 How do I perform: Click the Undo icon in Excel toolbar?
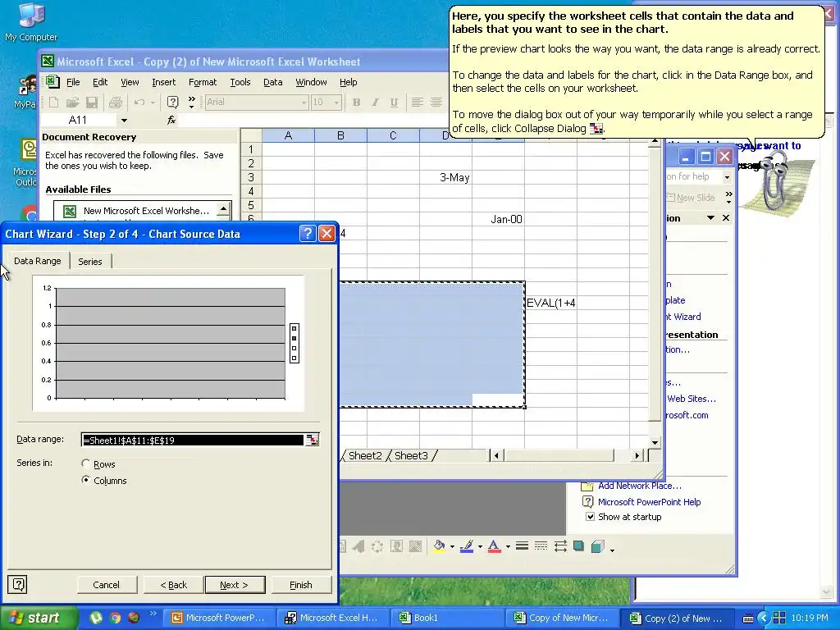[139, 102]
